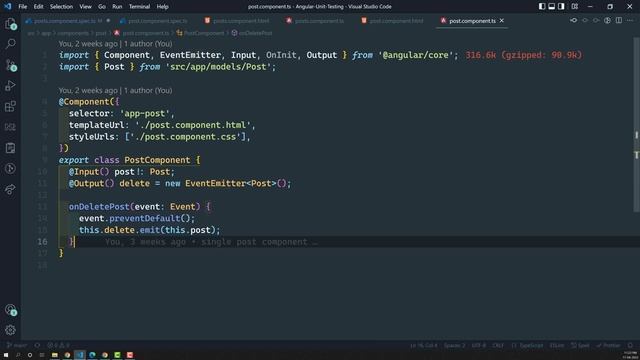This screenshot has width=640, height=360.
Task: Click the VS Code taskbar icon
Action: tap(80, 355)
